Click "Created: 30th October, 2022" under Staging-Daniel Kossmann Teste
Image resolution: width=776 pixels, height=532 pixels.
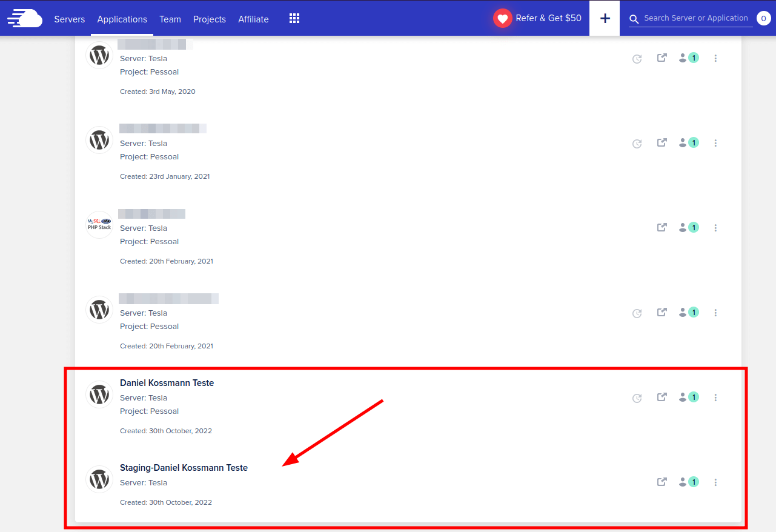pos(166,502)
